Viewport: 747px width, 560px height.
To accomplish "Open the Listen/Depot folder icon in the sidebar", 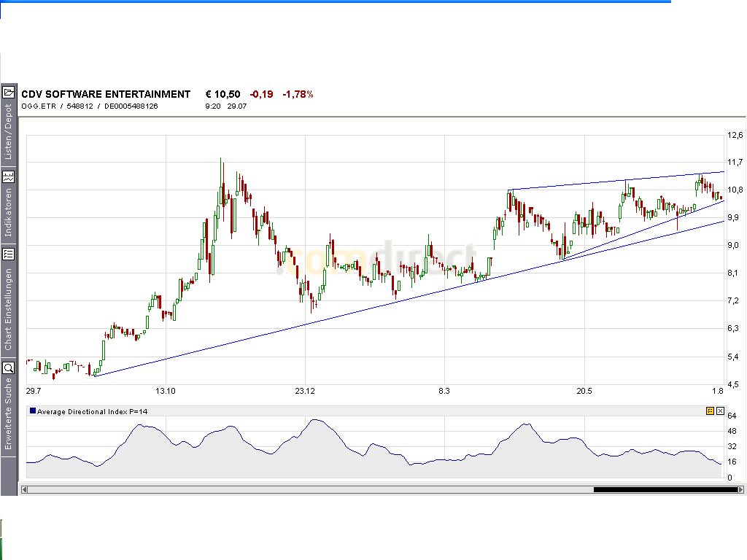I will coord(9,91).
